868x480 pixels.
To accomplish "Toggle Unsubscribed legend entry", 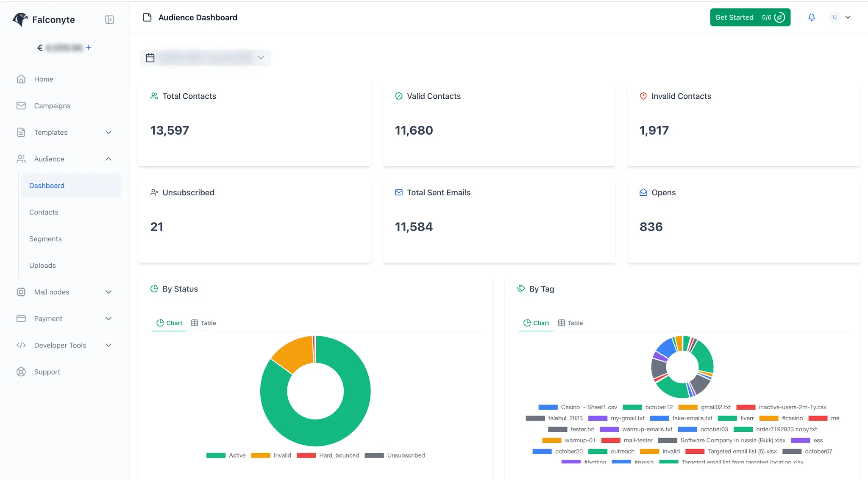I will tap(395, 455).
